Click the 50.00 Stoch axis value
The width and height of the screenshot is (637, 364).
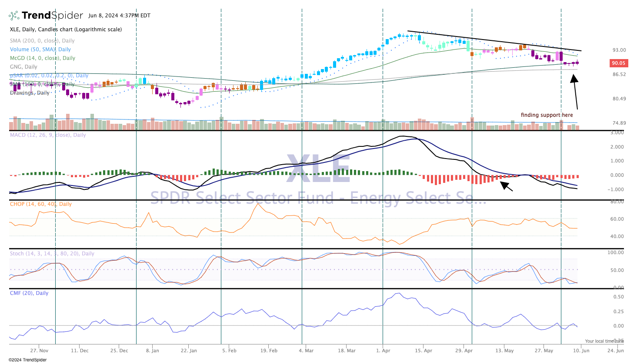617,270
